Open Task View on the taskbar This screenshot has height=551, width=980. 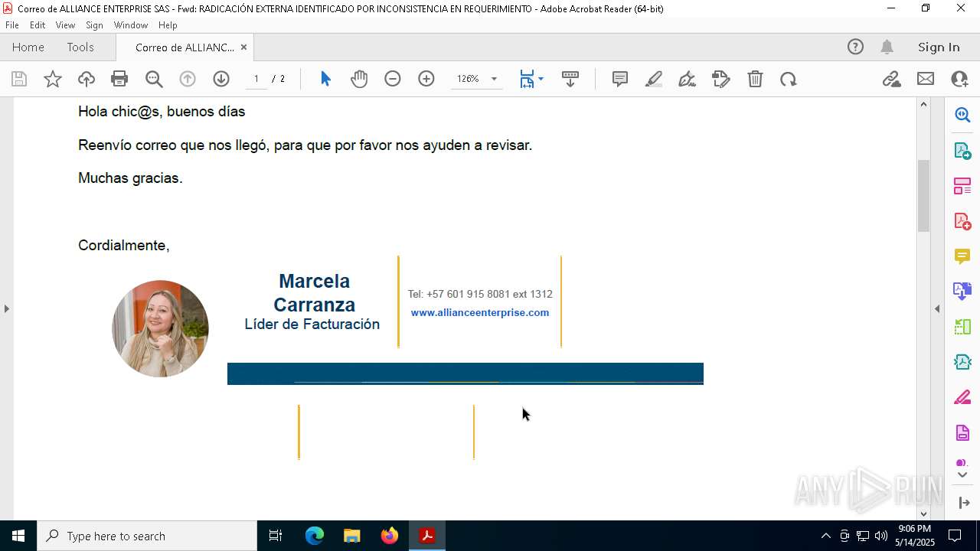click(276, 536)
